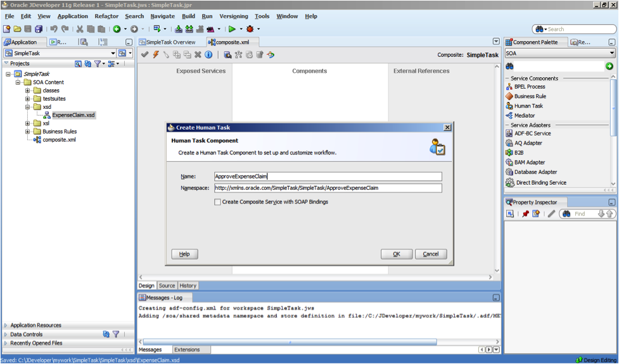Open the Versioning menu

[x=234, y=16]
